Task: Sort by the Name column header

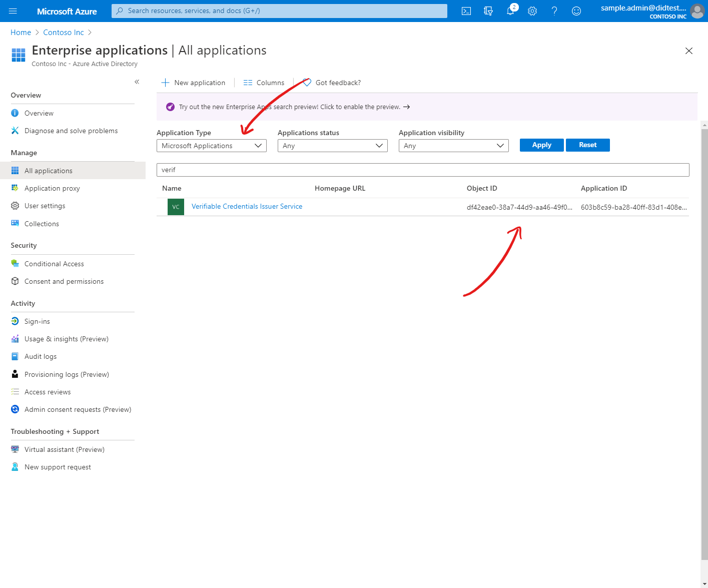Action: click(x=172, y=188)
